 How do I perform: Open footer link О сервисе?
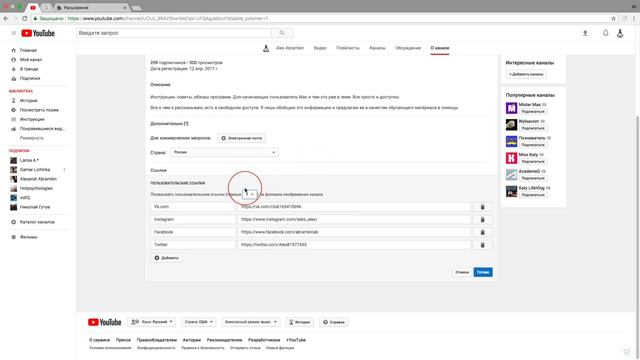(x=99, y=340)
